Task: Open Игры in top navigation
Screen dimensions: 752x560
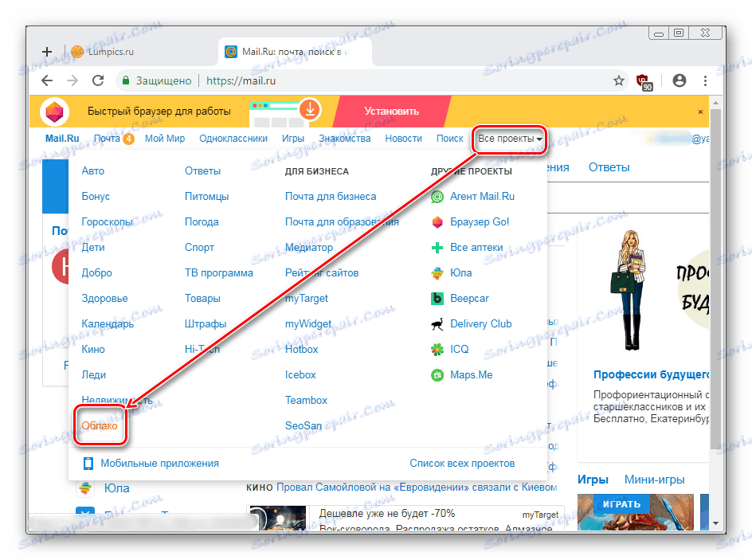Action: [x=292, y=139]
